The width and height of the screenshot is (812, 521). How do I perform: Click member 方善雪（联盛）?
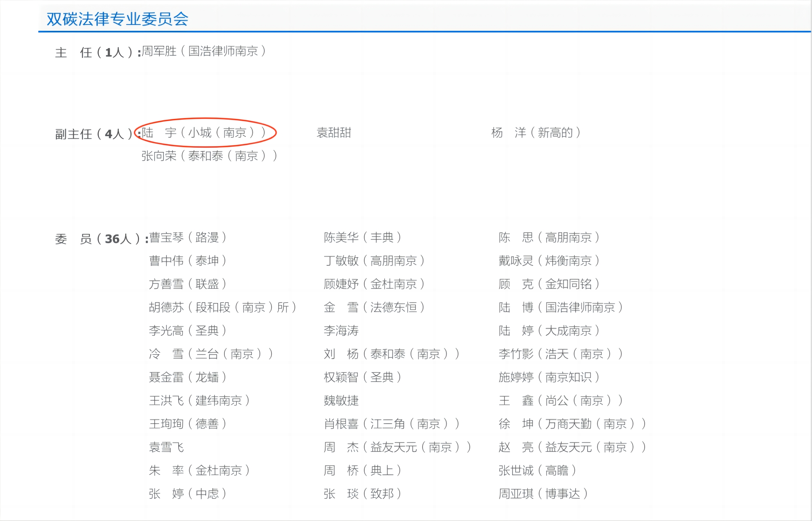pos(188,284)
